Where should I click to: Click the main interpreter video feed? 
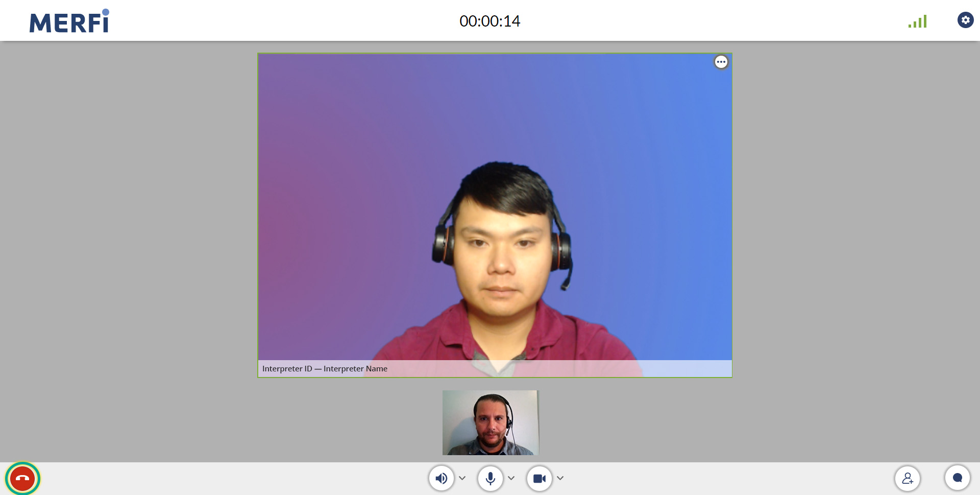[x=495, y=204]
